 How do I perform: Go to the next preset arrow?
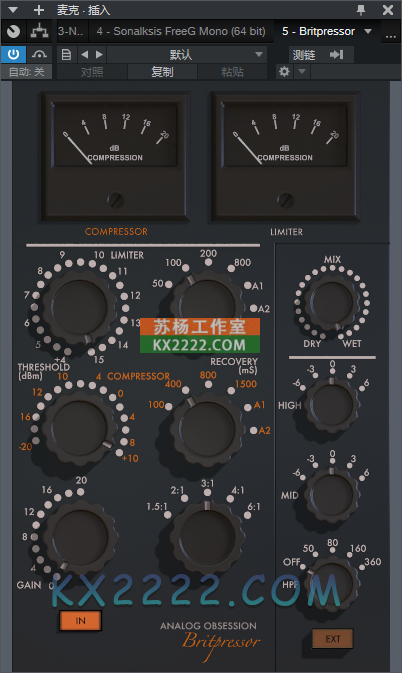100,55
